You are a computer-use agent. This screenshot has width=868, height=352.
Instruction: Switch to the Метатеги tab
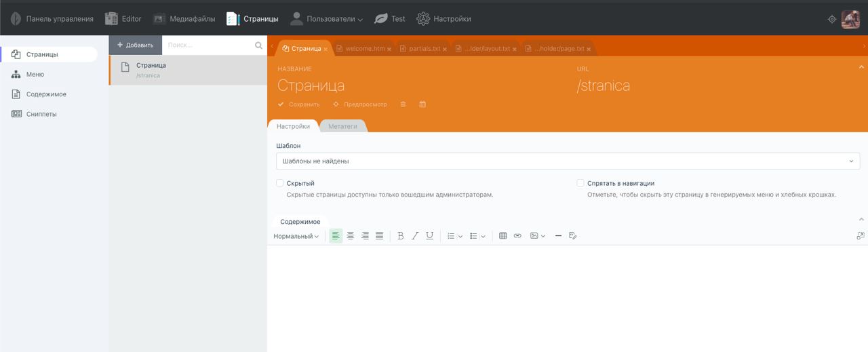[342, 126]
